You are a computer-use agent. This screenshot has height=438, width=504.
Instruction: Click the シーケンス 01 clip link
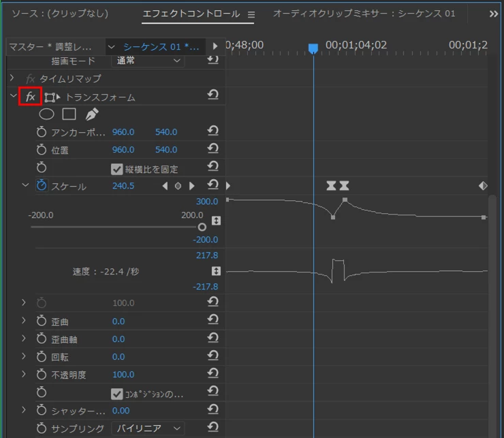click(x=161, y=47)
